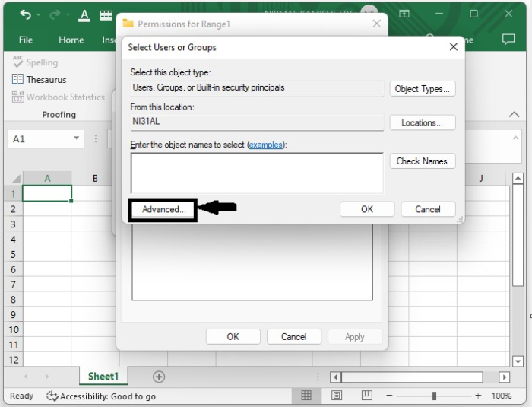Open the File menu tab
This screenshot has height=407, width=532.
point(26,40)
